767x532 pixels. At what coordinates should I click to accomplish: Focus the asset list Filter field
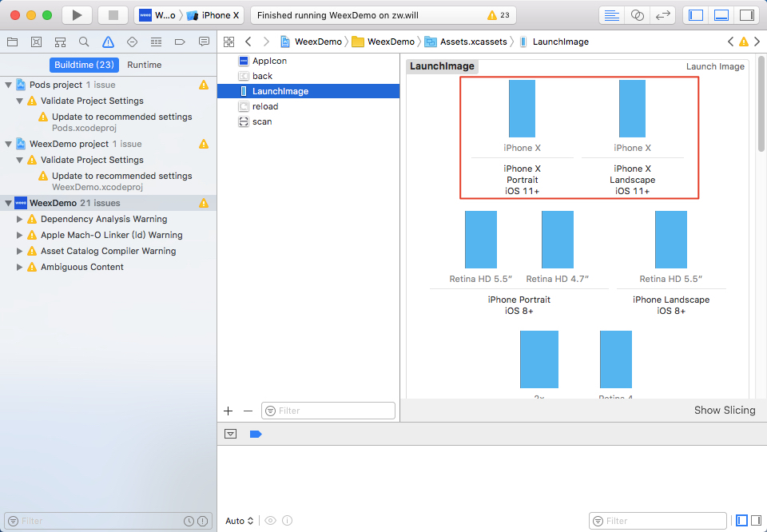[x=328, y=411]
